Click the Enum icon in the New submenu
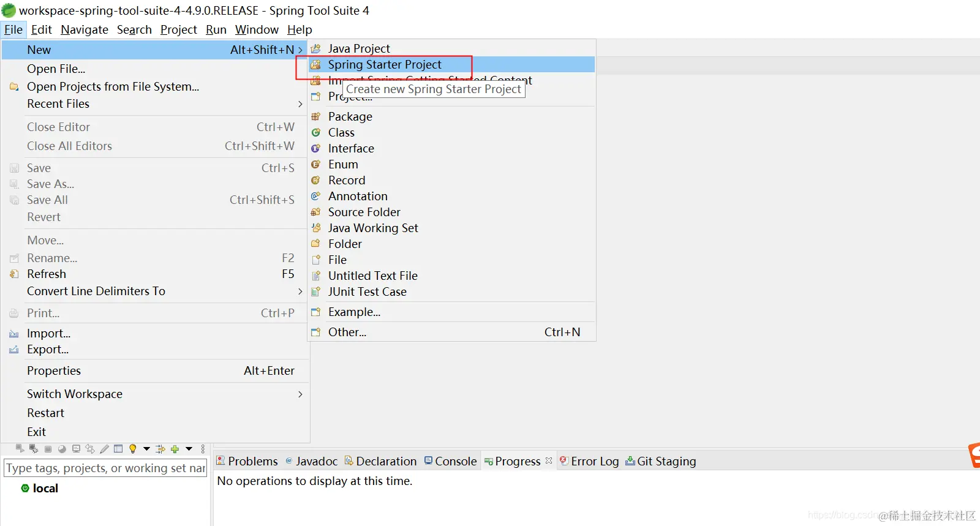This screenshot has width=980, height=526. coord(315,164)
